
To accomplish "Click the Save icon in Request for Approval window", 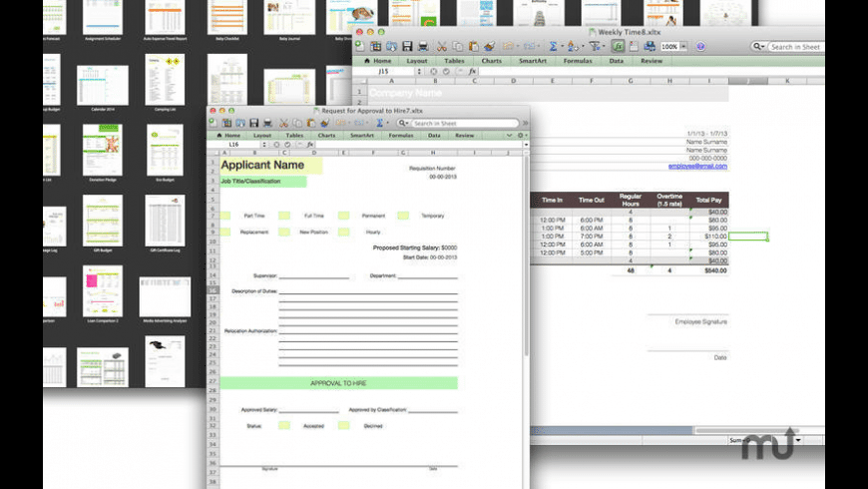I will coord(254,123).
